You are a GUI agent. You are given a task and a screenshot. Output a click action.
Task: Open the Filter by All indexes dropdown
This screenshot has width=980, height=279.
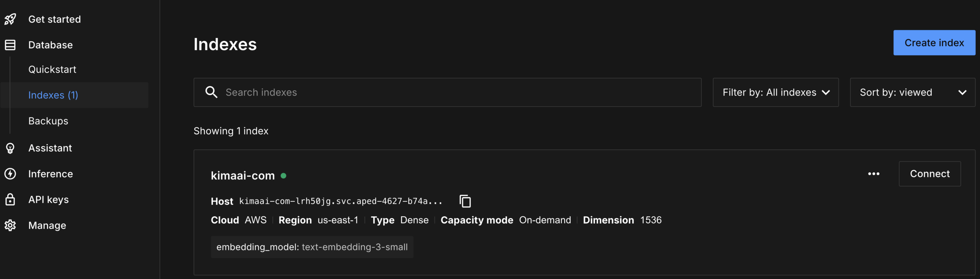tap(776, 92)
